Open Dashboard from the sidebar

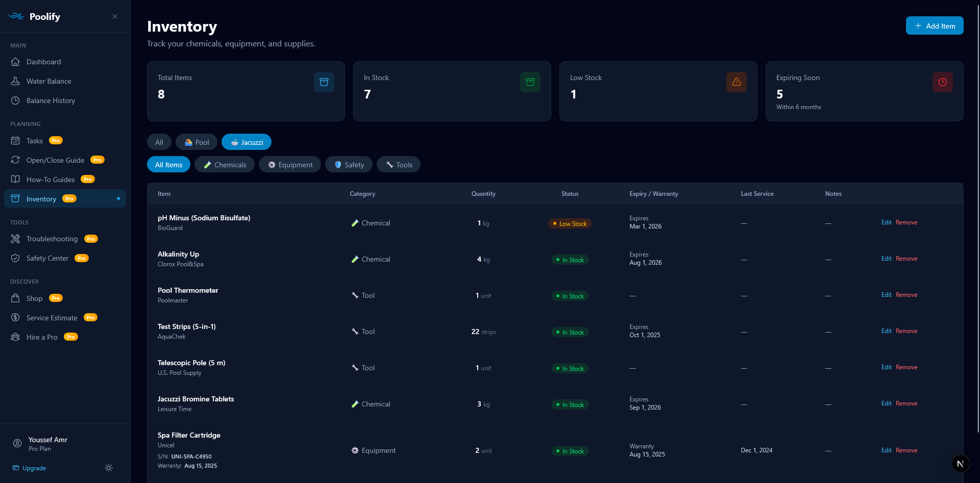(65, 62)
